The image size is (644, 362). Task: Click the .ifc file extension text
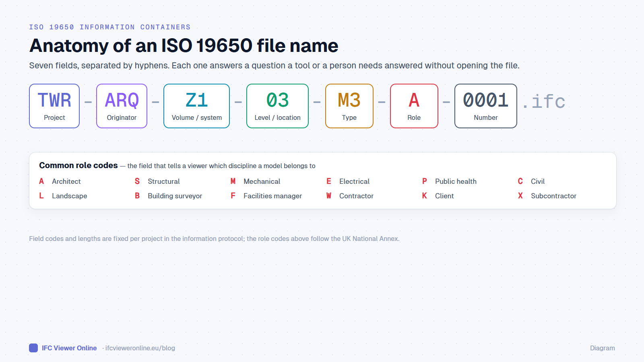(x=544, y=101)
